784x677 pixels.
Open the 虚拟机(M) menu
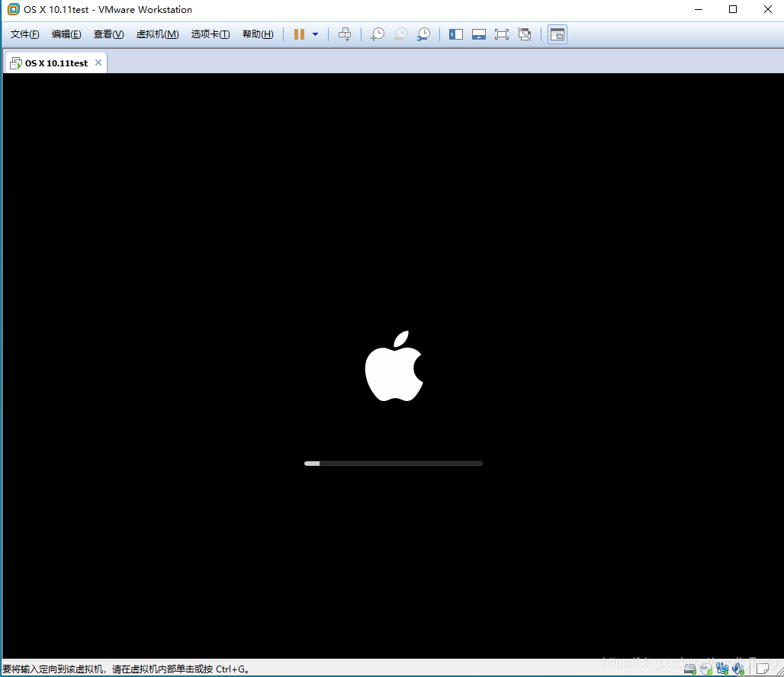tap(157, 34)
